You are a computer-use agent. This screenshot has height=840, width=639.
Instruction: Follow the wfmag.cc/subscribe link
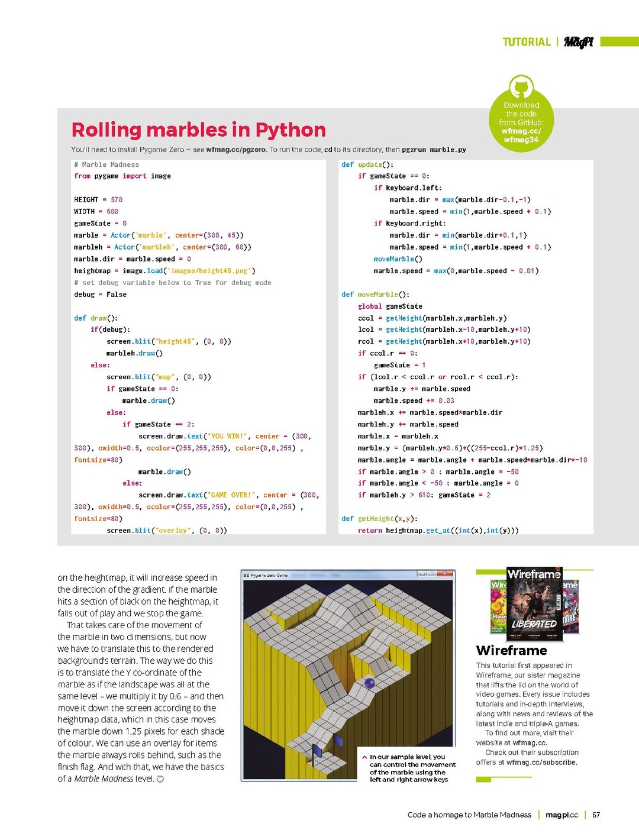point(541,763)
